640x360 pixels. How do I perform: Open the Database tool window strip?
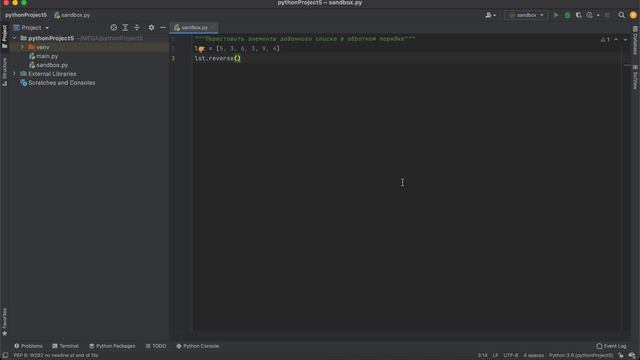pyautogui.click(x=635, y=40)
